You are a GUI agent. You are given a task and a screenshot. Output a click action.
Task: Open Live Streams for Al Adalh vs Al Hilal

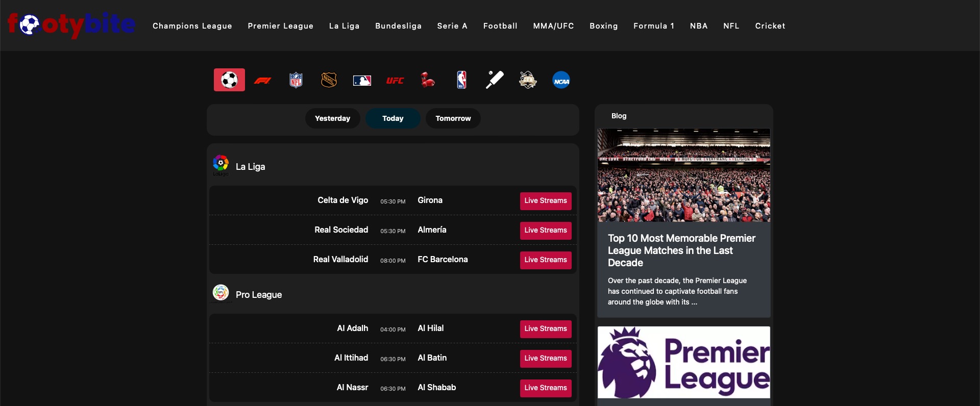pos(546,329)
